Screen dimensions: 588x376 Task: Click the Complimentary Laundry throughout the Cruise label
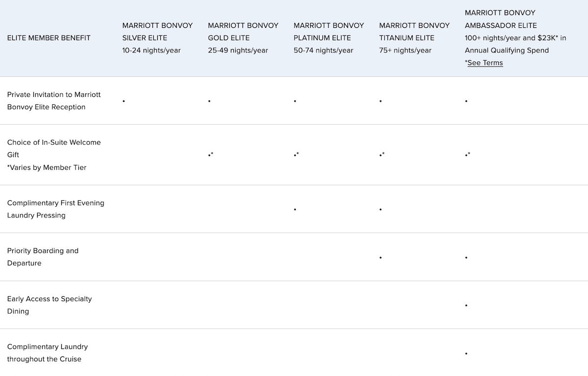point(48,353)
